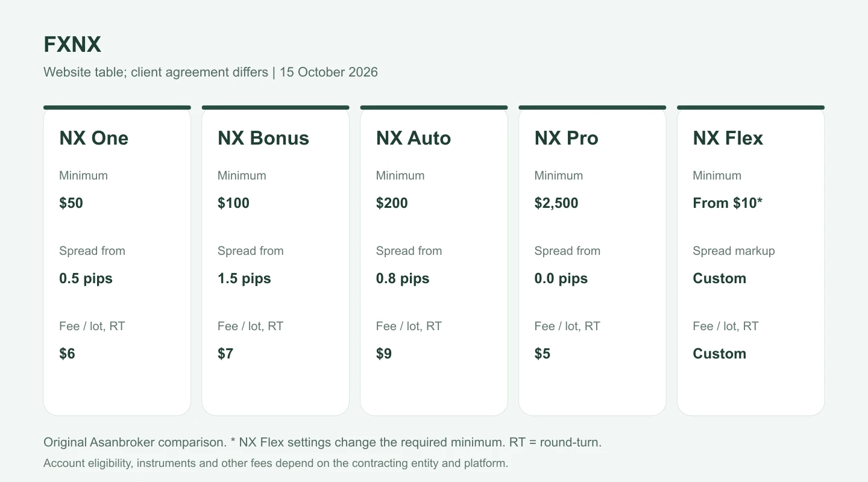
Task: Click the account eligibility disclaimer line
Action: pos(276,463)
